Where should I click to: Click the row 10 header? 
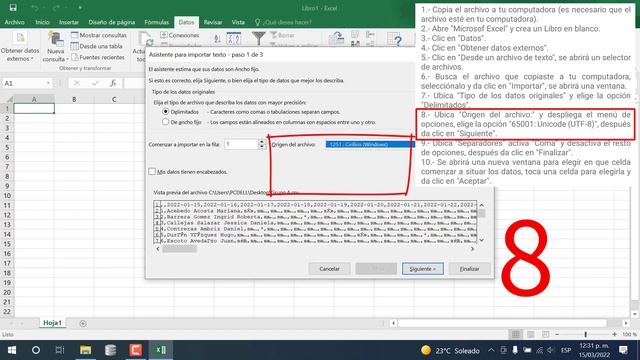7,196
